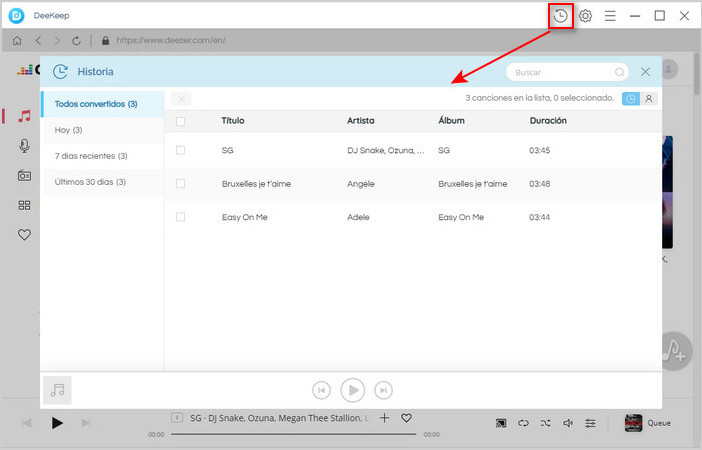Screen dimensions: 702x450
Task: Click the delete X button above list
Action: (x=181, y=99)
